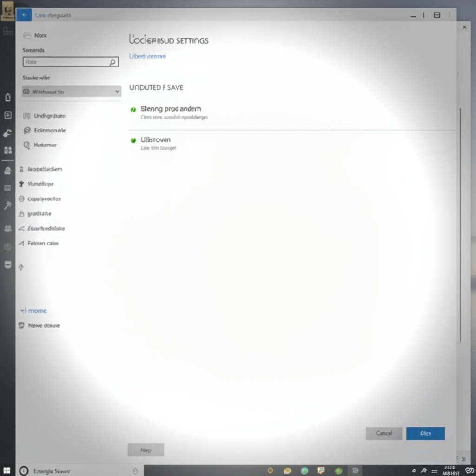Click the Libeds serve link
Screen dimensions: 476x476
(x=147, y=56)
